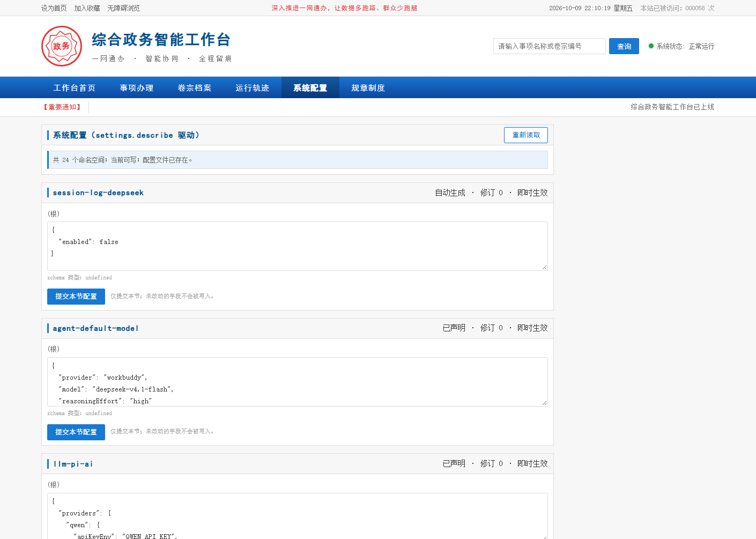Image resolution: width=756 pixels, height=539 pixels.
Task: Click the 共 24 个命名空间 info banner
Action: pyautogui.click(x=298, y=160)
